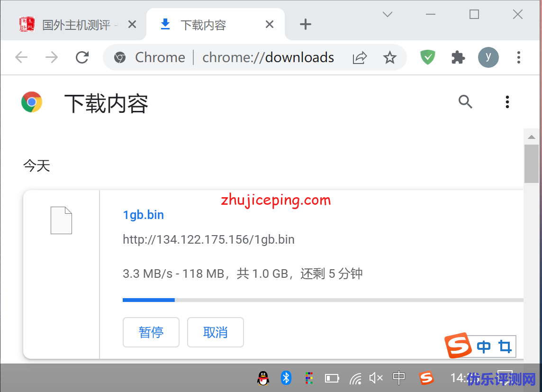
Task: Open the downloads page more actions menu
Action: click(x=507, y=101)
